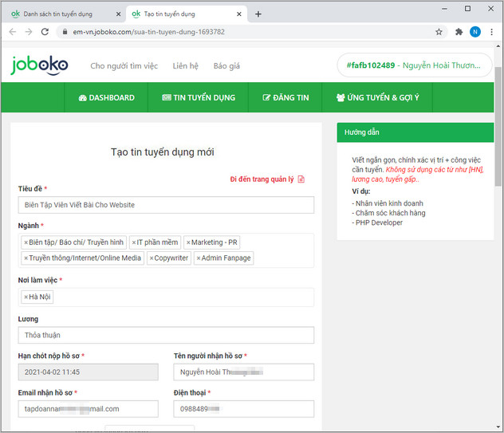Viewport: 504px width, 433px height.
Task: Click the Joboko logo
Action: click(40, 65)
